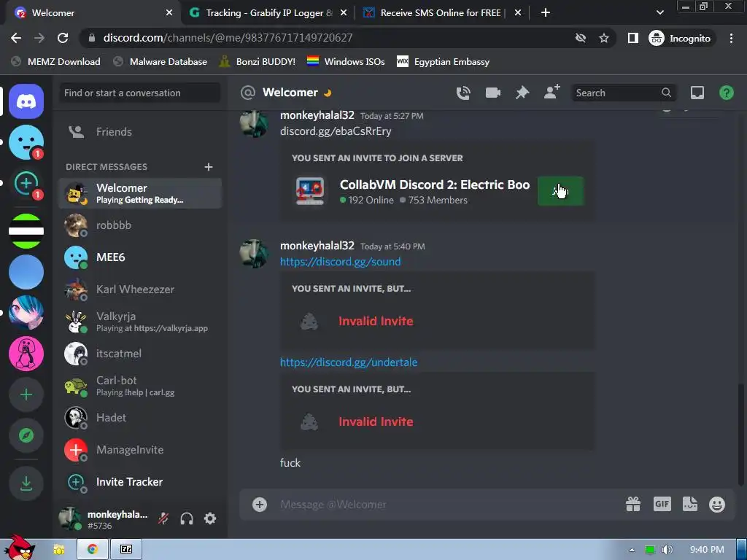Select the Welcomer browser tab

pos(93,13)
